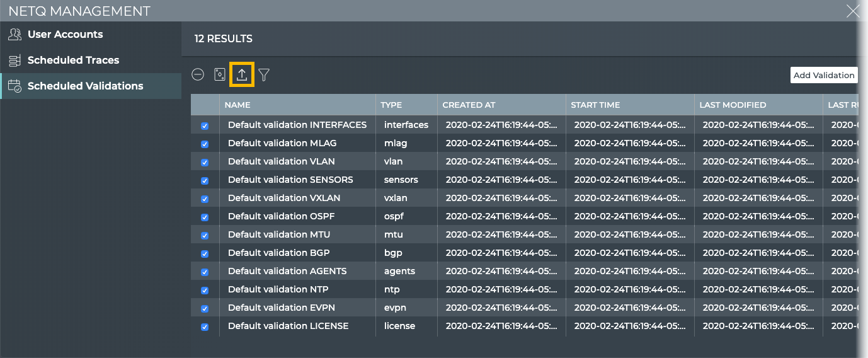
Task: Click the circled minus delete icon
Action: click(198, 74)
